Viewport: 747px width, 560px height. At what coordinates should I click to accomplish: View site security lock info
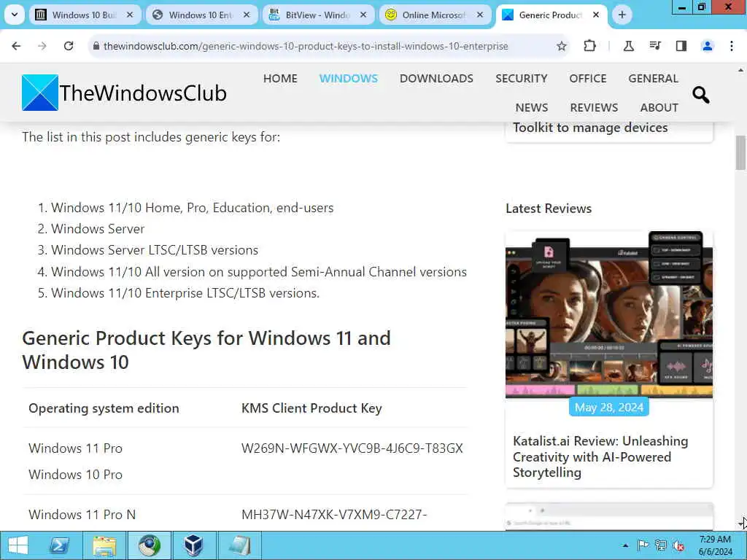click(96, 46)
